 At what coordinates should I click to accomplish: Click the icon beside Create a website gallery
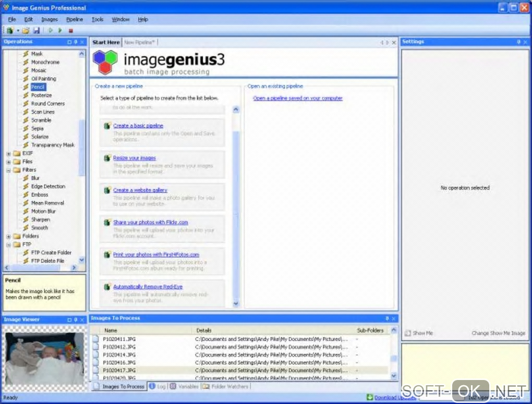click(107, 190)
